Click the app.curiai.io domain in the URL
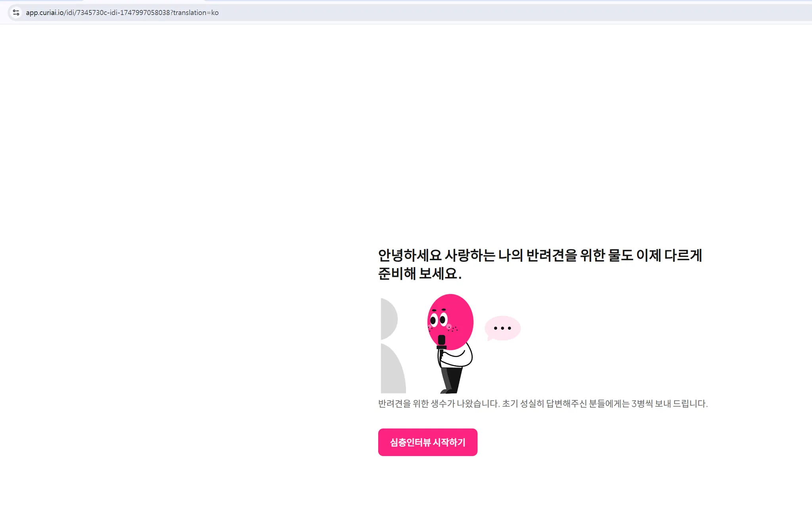The width and height of the screenshot is (812, 530). point(44,13)
